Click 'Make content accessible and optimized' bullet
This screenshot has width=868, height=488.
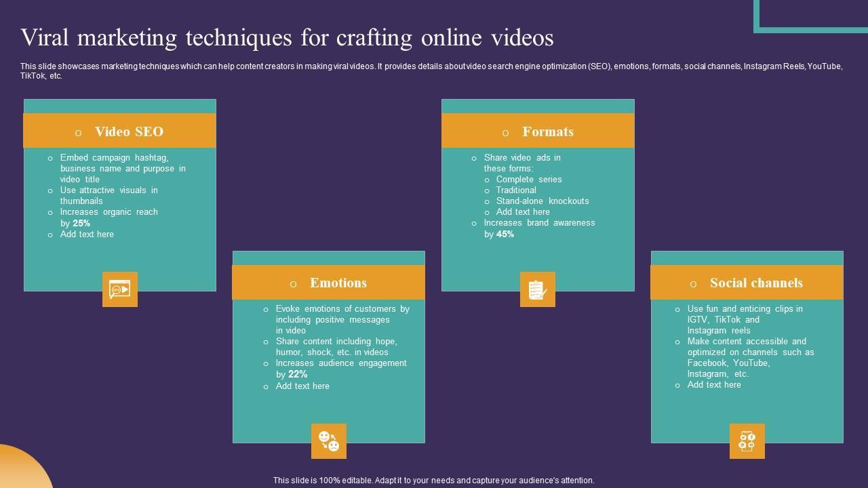coord(751,357)
